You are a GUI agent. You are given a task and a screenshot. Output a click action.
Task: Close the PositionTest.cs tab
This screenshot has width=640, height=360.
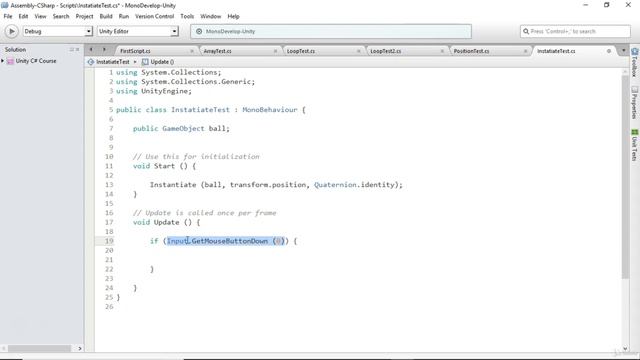[x=525, y=51]
